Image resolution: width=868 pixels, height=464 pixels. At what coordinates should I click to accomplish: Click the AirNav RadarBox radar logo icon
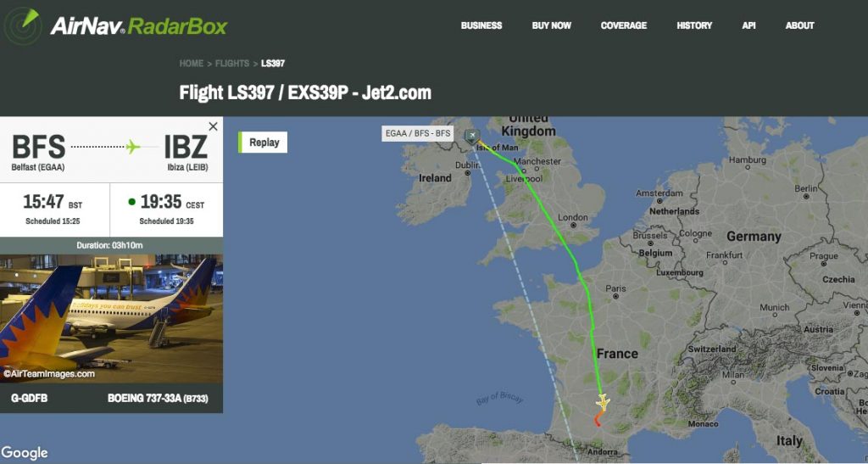pos(23,26)
